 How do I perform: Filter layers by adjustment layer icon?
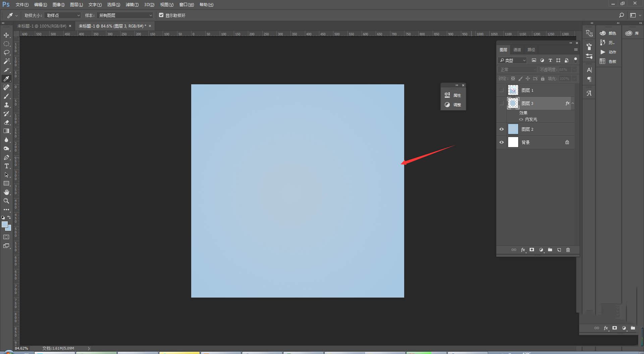pos(542,60)
